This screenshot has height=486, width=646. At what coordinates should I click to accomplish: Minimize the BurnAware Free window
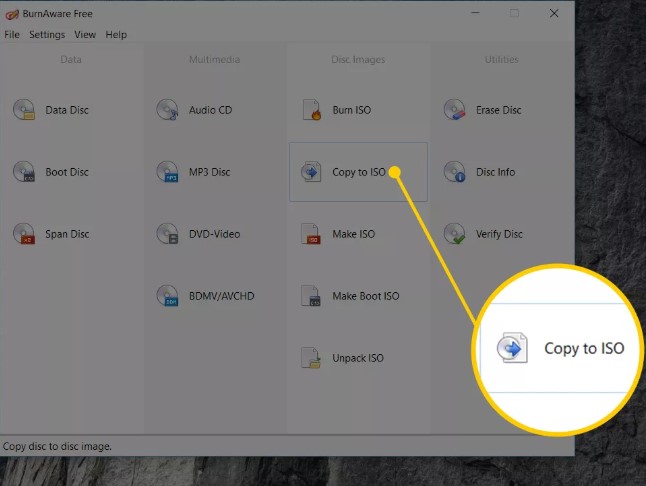tap(475, 14)
